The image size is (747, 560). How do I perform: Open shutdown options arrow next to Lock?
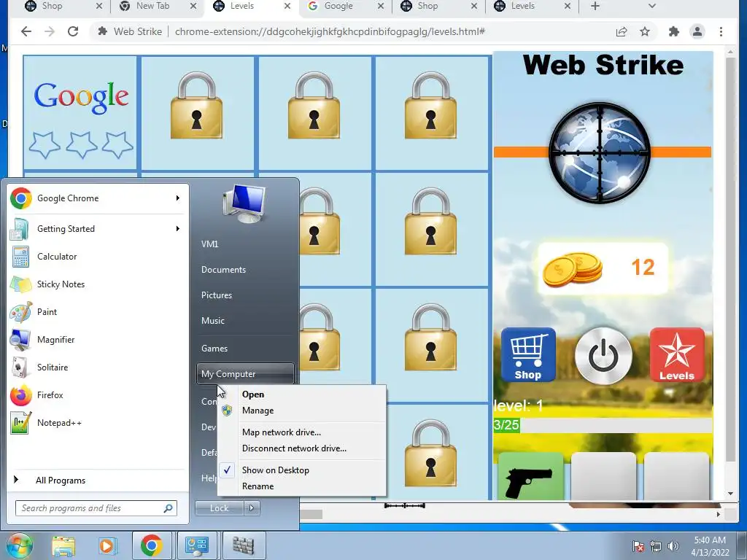coord(252,508)
